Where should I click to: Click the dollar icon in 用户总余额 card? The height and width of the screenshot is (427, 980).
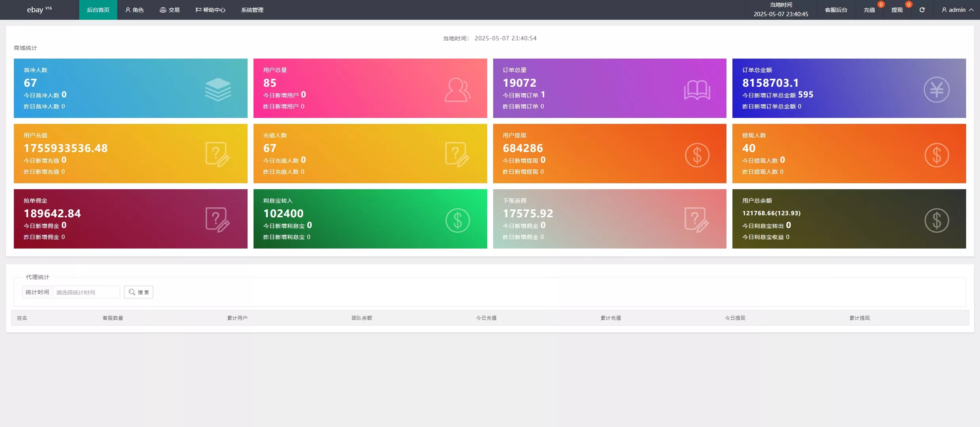[936, 220]
